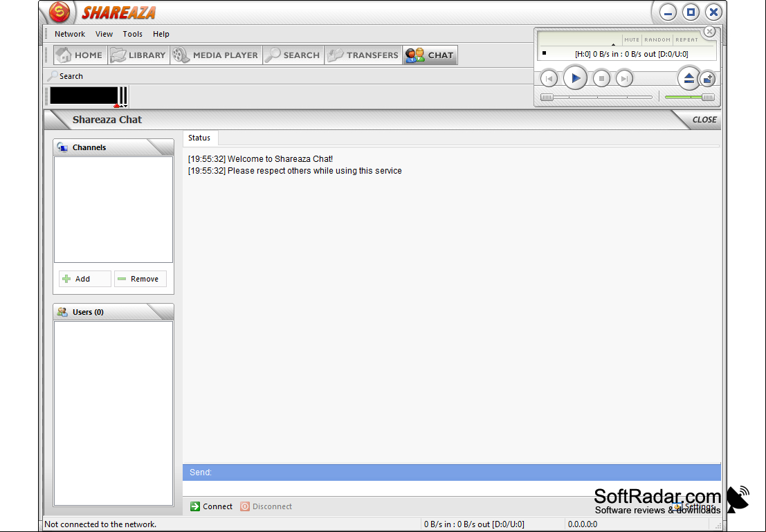Click inside the Users list box
Viewport: 766px width, 532px height.
113,413
